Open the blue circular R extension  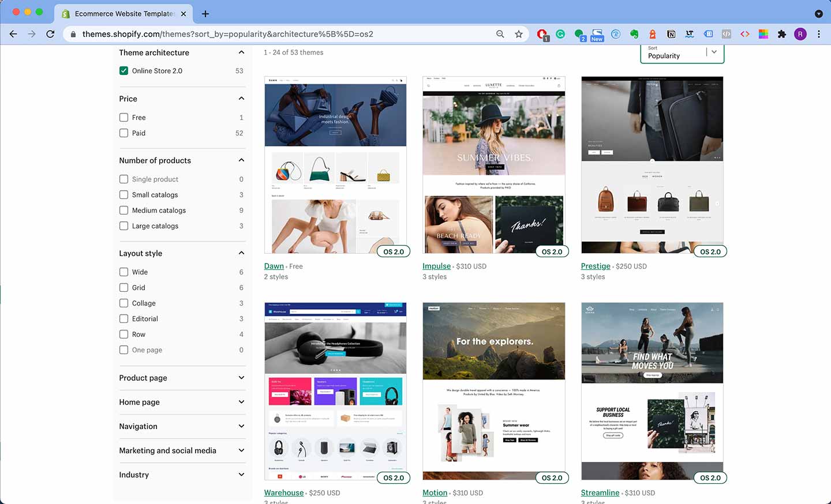coord(616,34)
